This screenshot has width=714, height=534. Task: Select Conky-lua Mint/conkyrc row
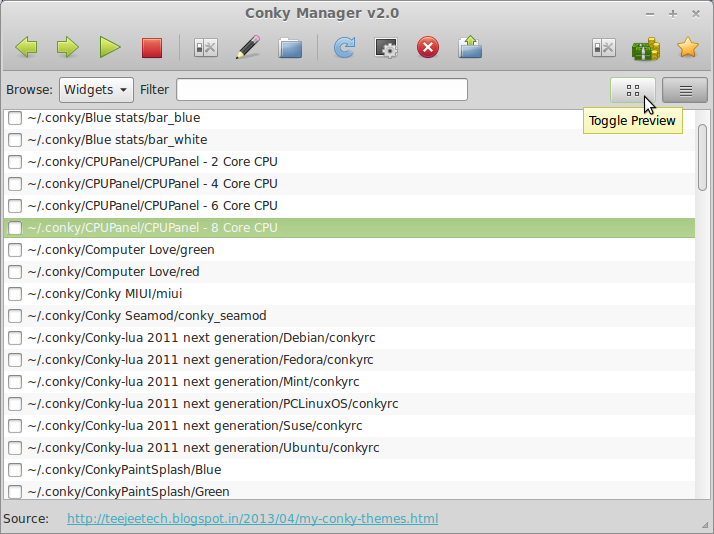point(349,382)
